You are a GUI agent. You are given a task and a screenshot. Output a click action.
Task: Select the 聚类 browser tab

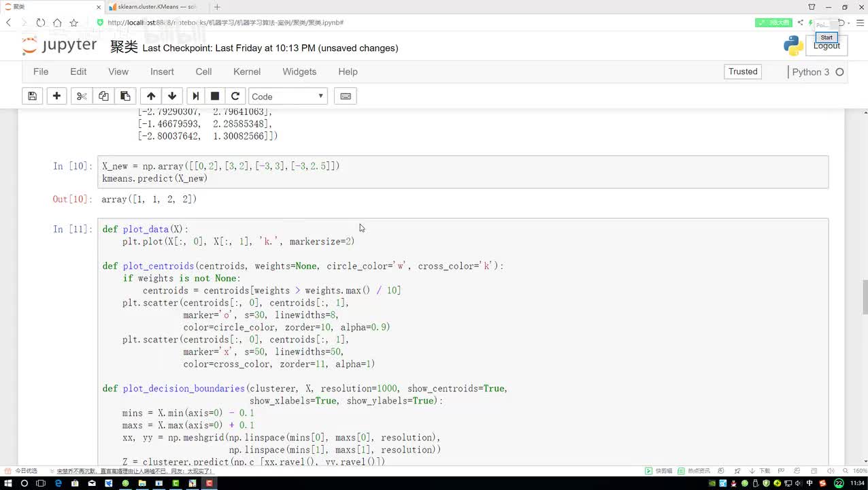(52, 7)
